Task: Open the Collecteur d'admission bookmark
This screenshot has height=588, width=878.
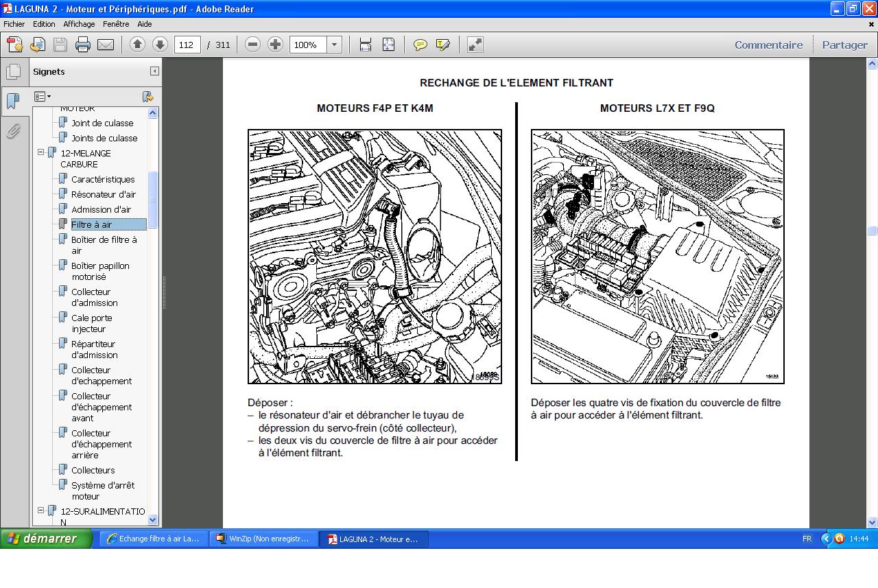Action: (94, 297)
